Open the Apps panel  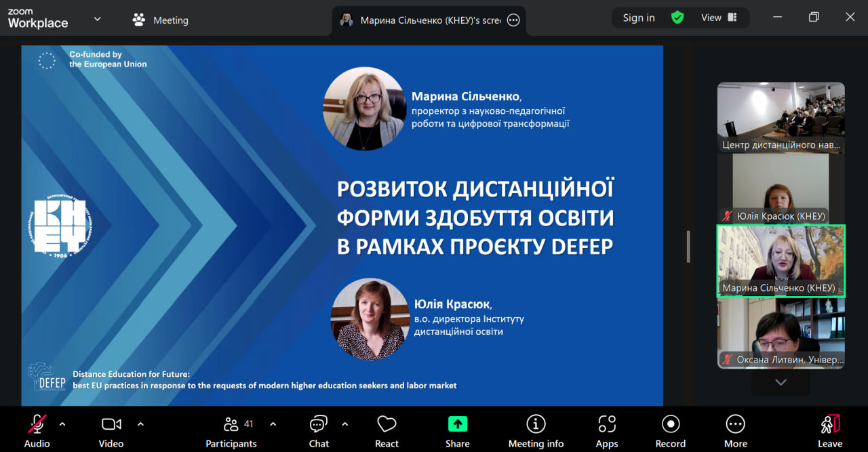click(607, 430)
